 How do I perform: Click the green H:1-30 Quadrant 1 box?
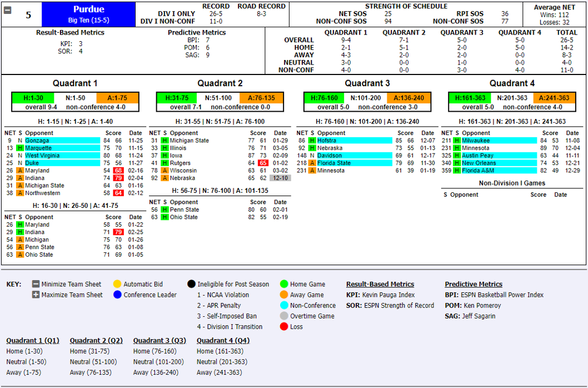(33, 98)
